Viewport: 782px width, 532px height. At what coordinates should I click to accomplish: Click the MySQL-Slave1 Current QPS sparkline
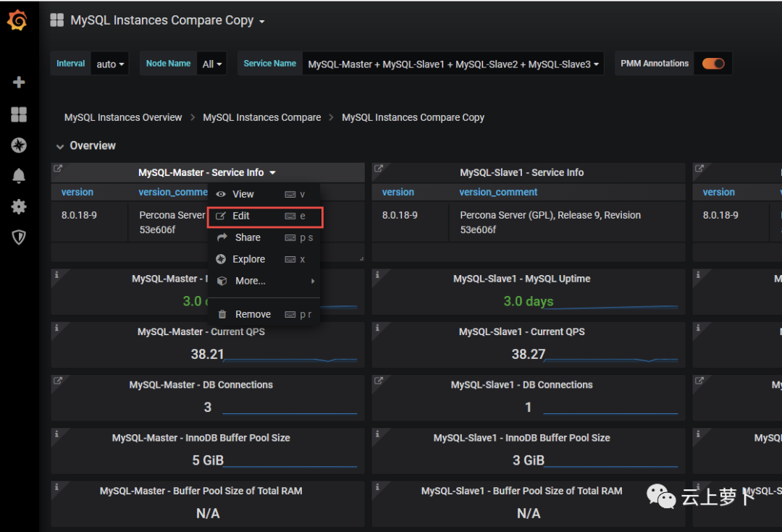[611, 359]
